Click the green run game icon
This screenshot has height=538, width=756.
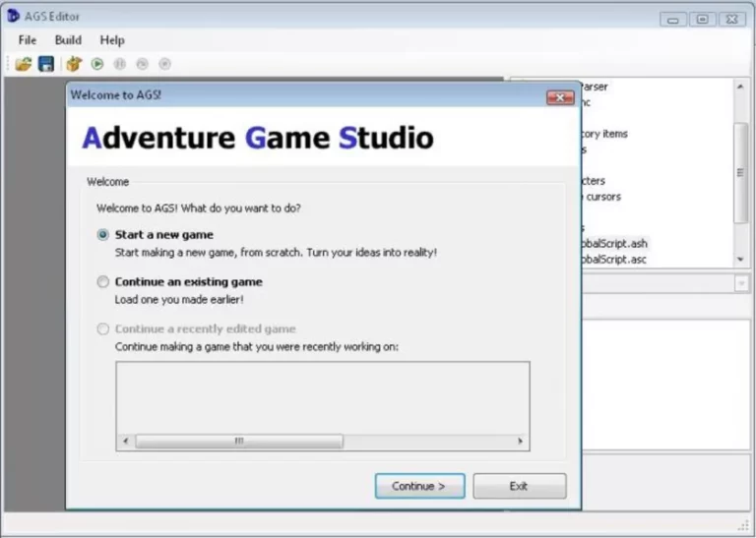tap(97, 64)
